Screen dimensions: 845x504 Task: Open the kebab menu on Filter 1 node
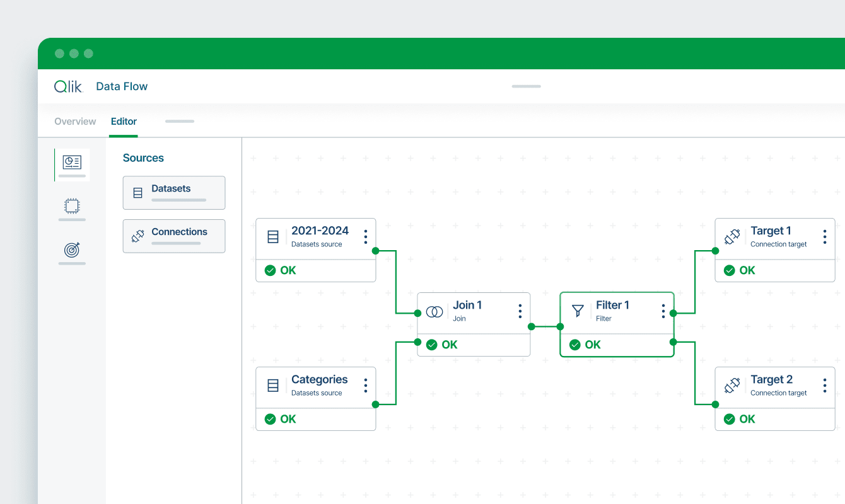[x=663, y=311]
